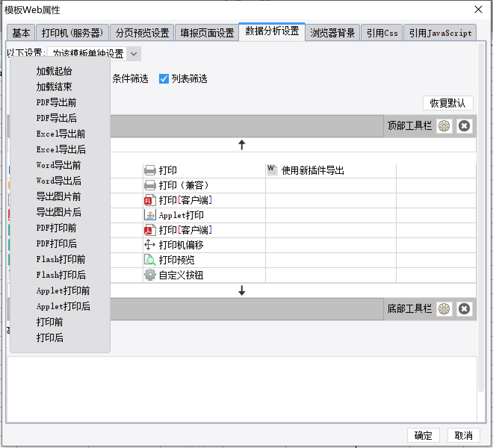The image size is (493, 448).
Task: Cancel the dialog with 取消
Action: (463, 435)
